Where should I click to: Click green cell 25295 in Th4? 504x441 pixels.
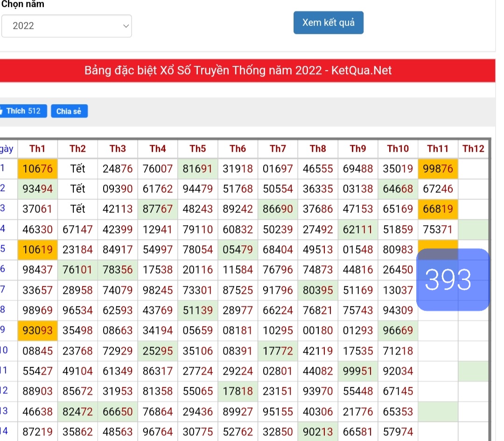pyautogui.click(x=158, y=351)
